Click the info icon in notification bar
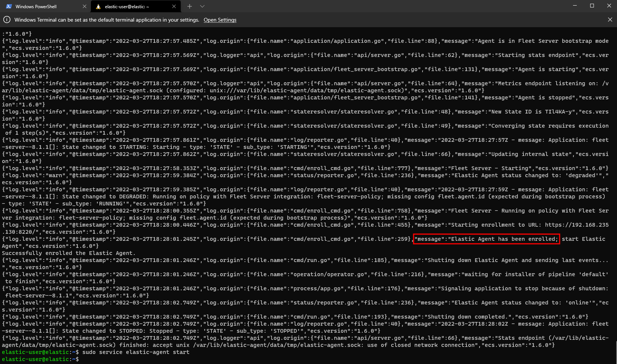The image size is (617, 364). click(x=7, y=20)
